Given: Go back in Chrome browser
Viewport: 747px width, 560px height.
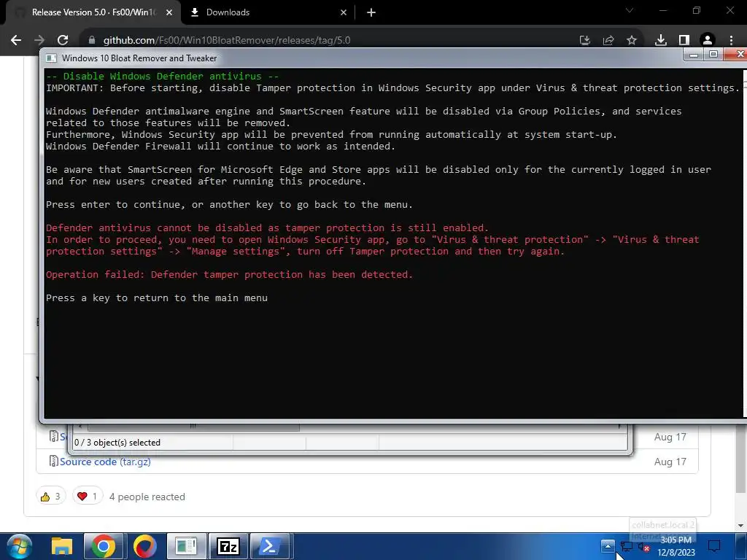Looking at the screenshot, I should click(x=16, y=40).
